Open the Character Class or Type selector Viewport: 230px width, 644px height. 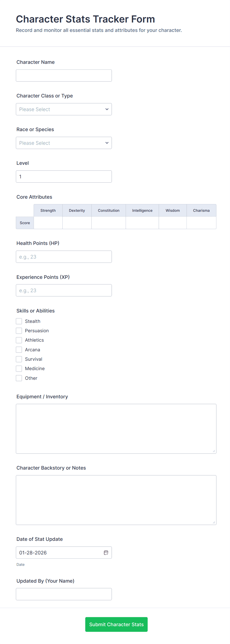(64, 109)
